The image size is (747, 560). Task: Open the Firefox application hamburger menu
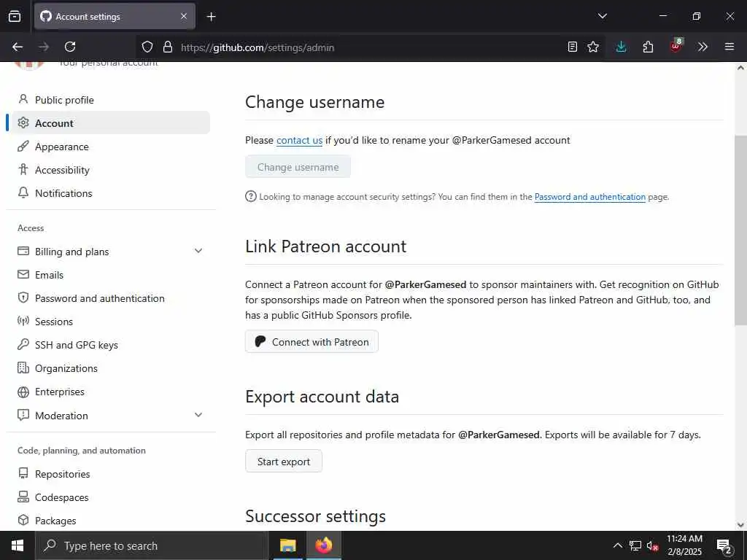click(729, 47)
